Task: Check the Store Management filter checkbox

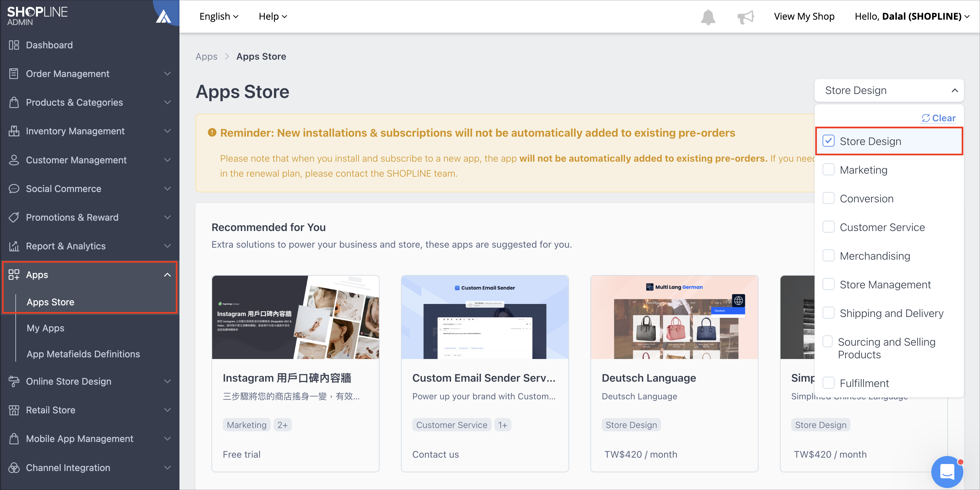Action: 828,284
